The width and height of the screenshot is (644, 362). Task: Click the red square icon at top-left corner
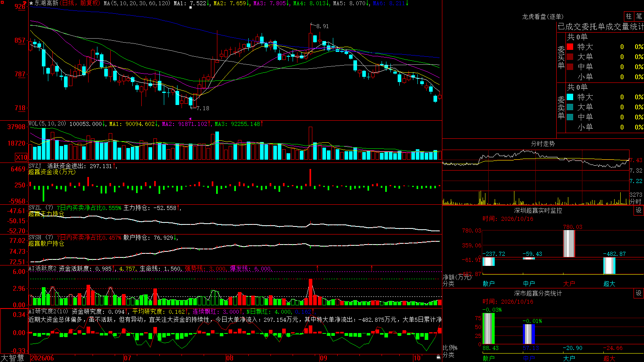tap(2, 2)
